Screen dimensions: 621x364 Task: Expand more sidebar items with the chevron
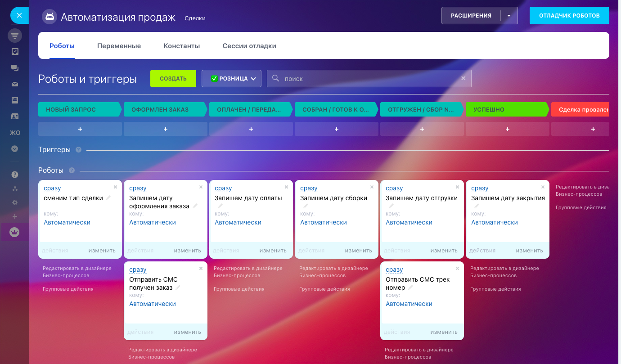(x=15, y=148)
